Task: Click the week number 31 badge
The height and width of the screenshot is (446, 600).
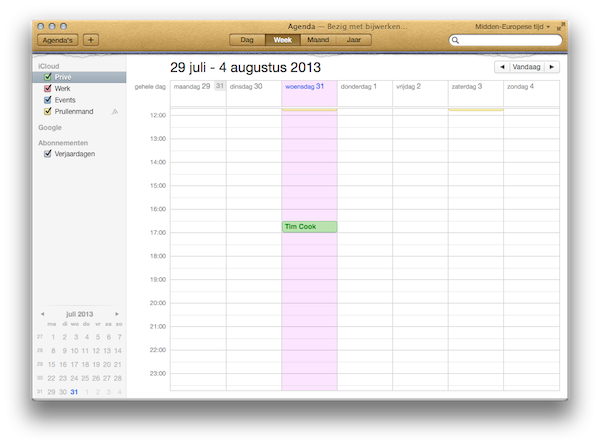Action: (220, 86)
